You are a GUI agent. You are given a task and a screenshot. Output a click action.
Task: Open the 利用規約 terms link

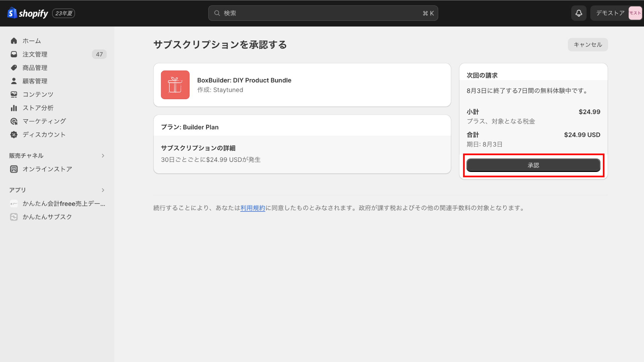click(253, 208)
